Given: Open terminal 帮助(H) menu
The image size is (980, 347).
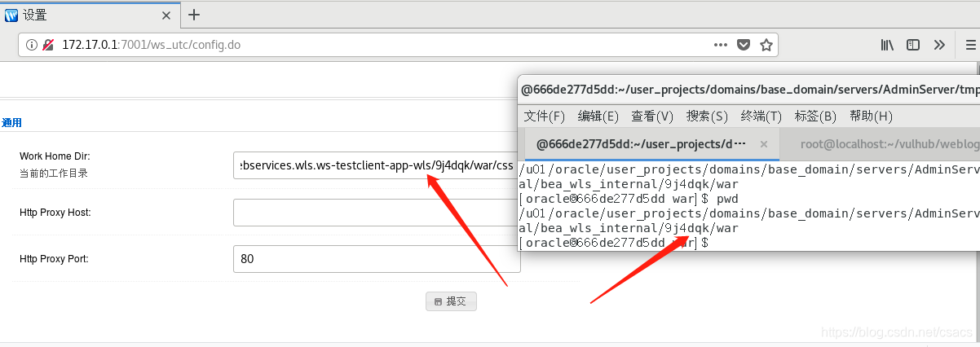Looking at the screenshot, I should [871, 116].
